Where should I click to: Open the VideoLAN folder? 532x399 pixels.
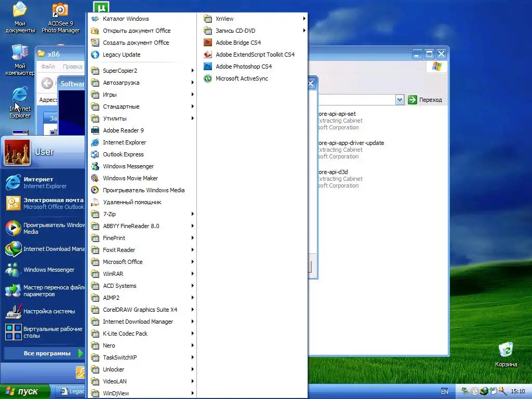click(x=142, y=381)
